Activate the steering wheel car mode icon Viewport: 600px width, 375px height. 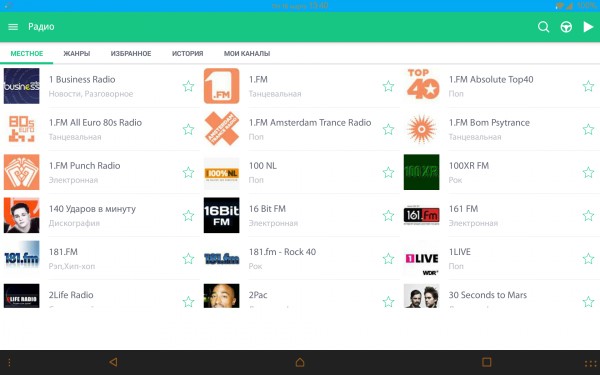point(566,27)
